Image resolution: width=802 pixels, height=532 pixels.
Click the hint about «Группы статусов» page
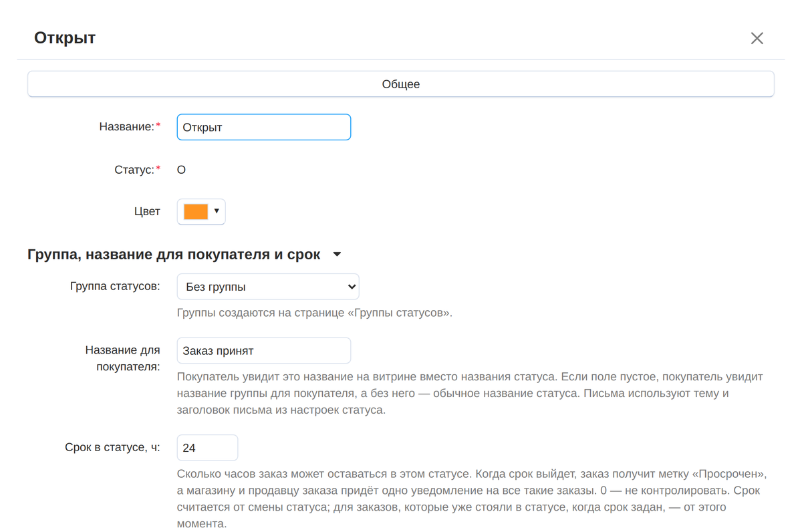pos(315,313)
